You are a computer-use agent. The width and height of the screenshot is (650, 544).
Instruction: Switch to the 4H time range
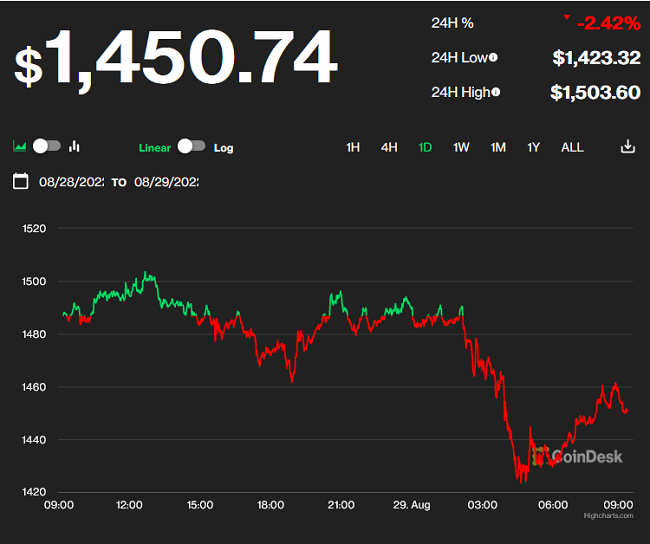click(x=389, y=148)
